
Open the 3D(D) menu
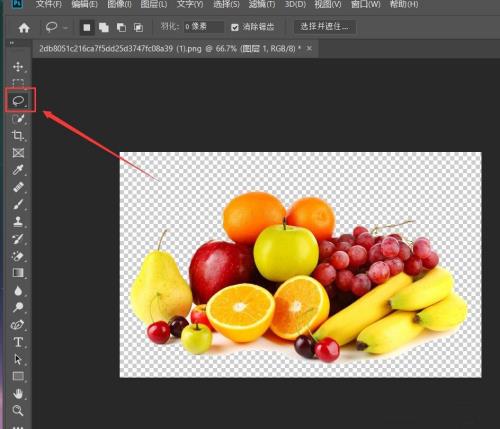click(295, 4)
